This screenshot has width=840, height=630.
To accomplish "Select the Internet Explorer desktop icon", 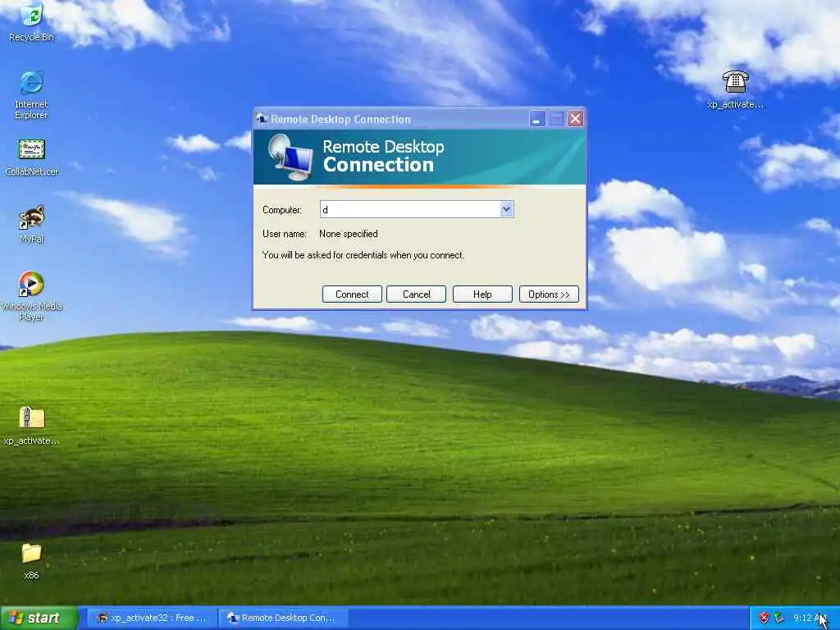I will (31, 94).
